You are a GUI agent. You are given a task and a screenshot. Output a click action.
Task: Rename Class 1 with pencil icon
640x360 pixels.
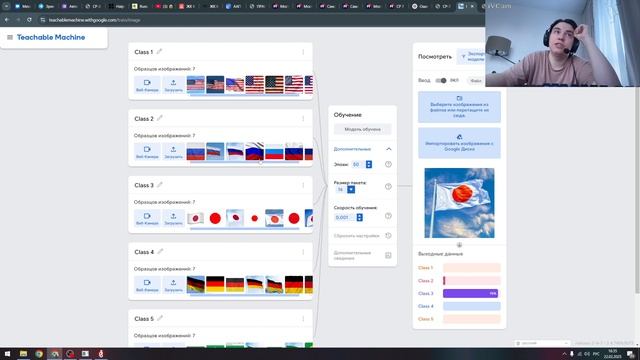(x=159, y=51)
